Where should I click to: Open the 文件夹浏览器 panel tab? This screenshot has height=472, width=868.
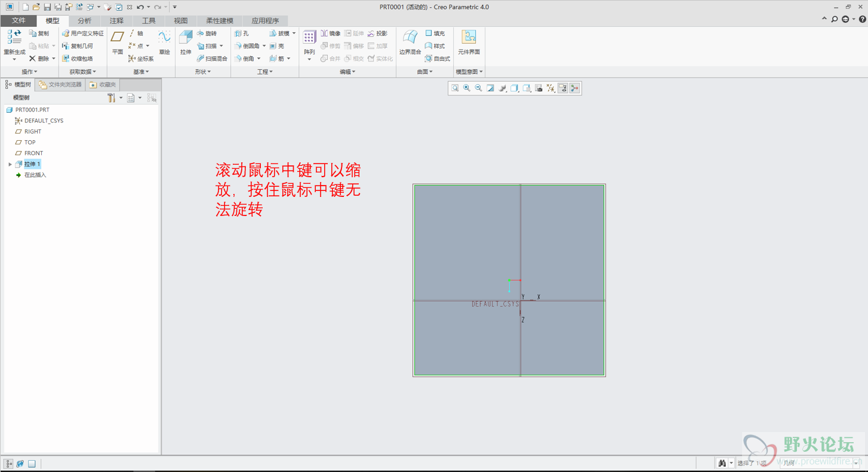(x=60, y=85)
